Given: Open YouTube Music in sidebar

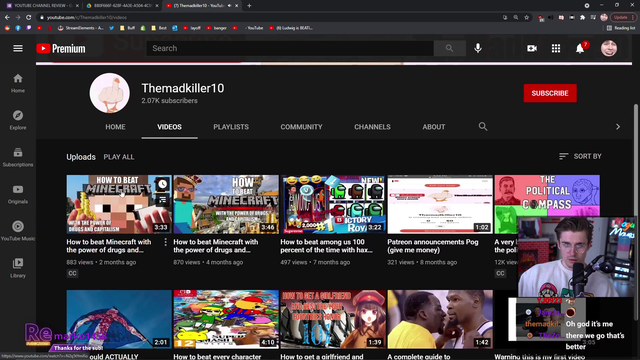Looking at the screenshot, I should click(18, 231).
